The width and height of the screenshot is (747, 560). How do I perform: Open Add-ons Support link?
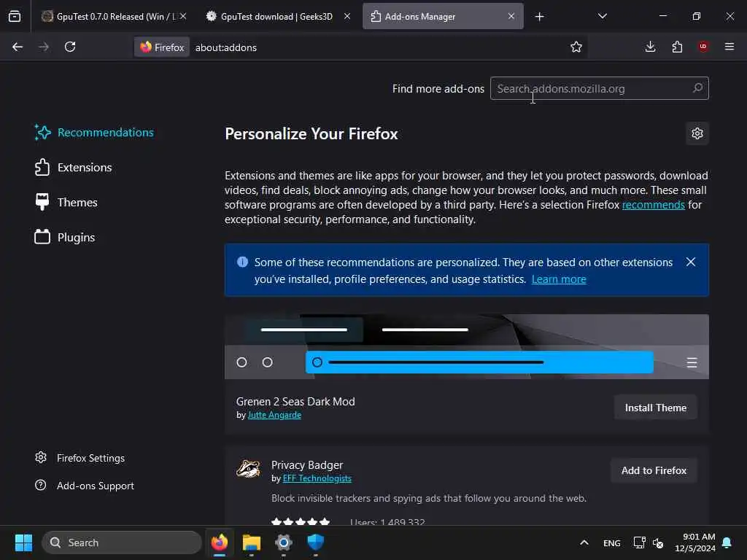(x=85, y=486)
